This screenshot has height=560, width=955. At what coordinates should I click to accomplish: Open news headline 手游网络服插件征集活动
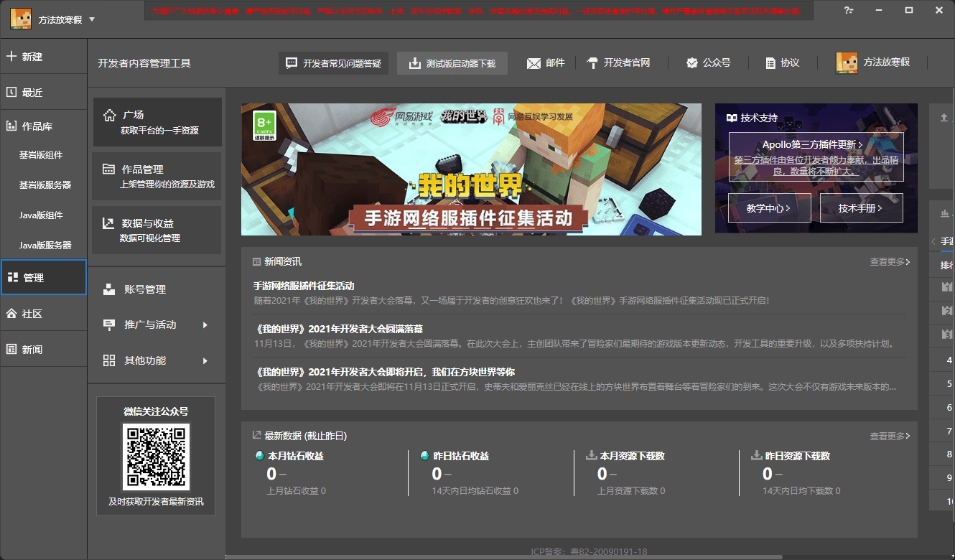point(304,286)
